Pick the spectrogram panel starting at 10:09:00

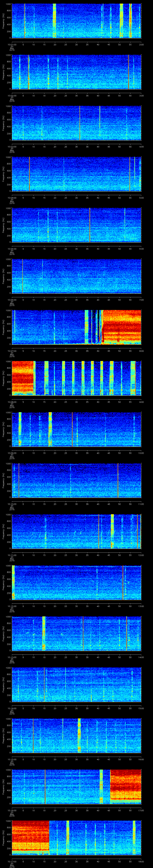pyautogui.click(x=76, y=430)
